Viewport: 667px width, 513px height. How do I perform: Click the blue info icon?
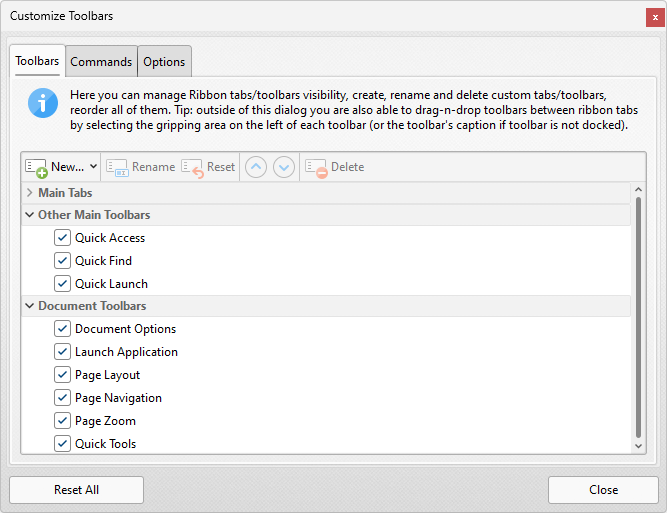click(43, 103)
